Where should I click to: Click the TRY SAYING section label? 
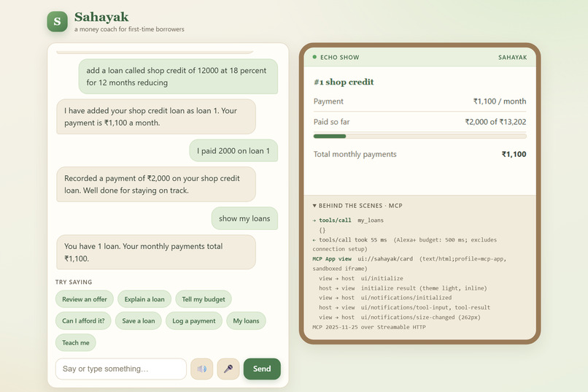(74, 282)
